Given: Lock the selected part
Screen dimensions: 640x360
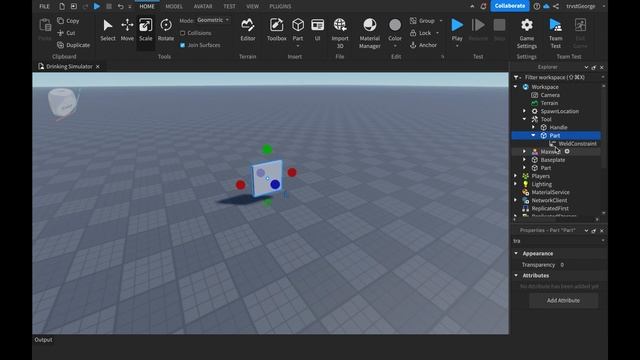Looking at the screenshot, I should [x=420, y=33].
